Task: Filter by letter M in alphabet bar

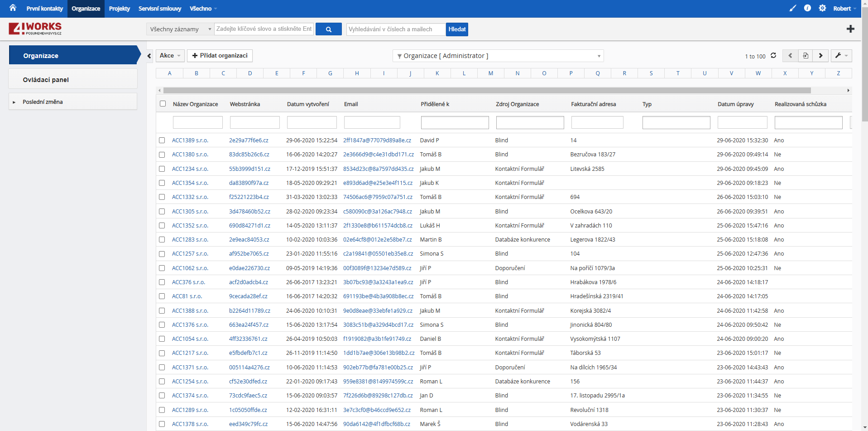Action: click(491, 73)
